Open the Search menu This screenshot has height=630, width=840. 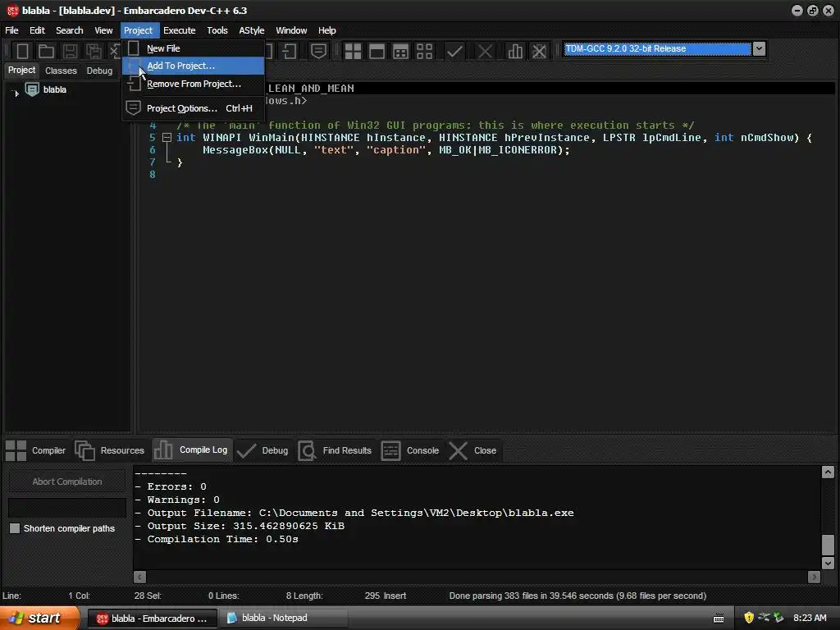pos(70,30)
